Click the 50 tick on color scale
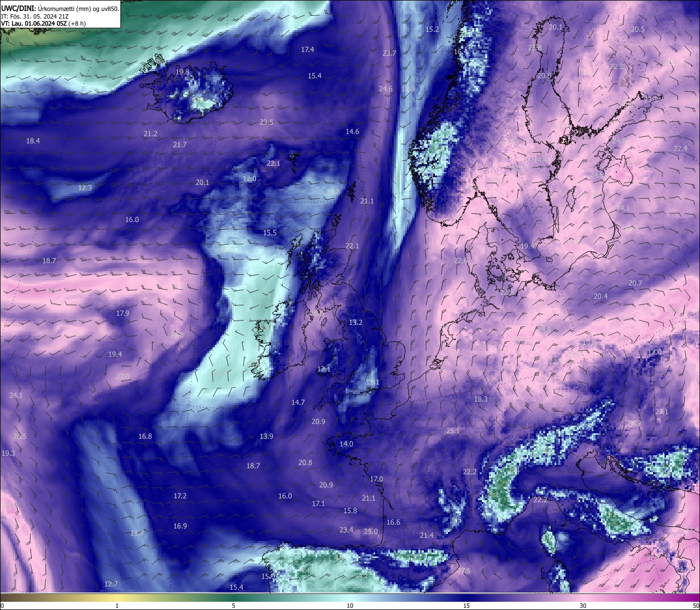Viewport: 700px width, 610px height. tap(696, 606)
